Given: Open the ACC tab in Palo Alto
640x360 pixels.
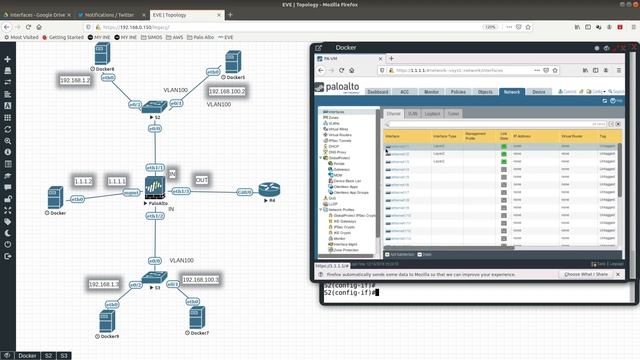Looking at the screenshot, I should click(404, 92).
